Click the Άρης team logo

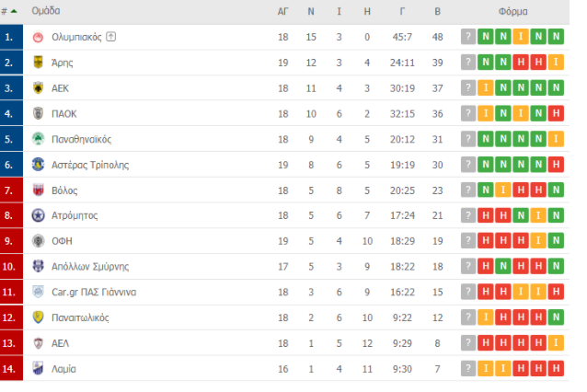[x=38, y=63]
